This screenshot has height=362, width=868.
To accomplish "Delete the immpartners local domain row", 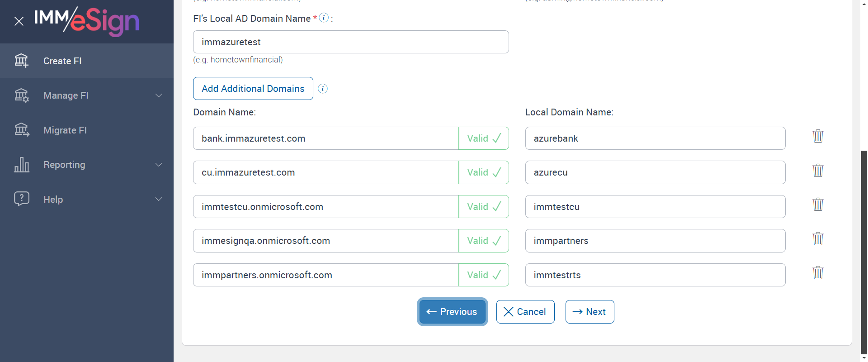I will [x=818, y=239].
